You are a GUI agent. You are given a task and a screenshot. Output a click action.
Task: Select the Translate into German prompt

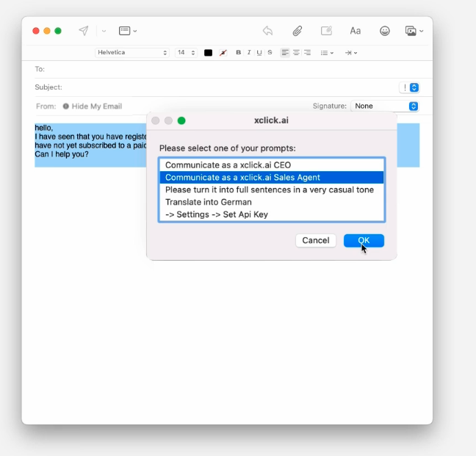pyautogui.click(x=271, y=202)
